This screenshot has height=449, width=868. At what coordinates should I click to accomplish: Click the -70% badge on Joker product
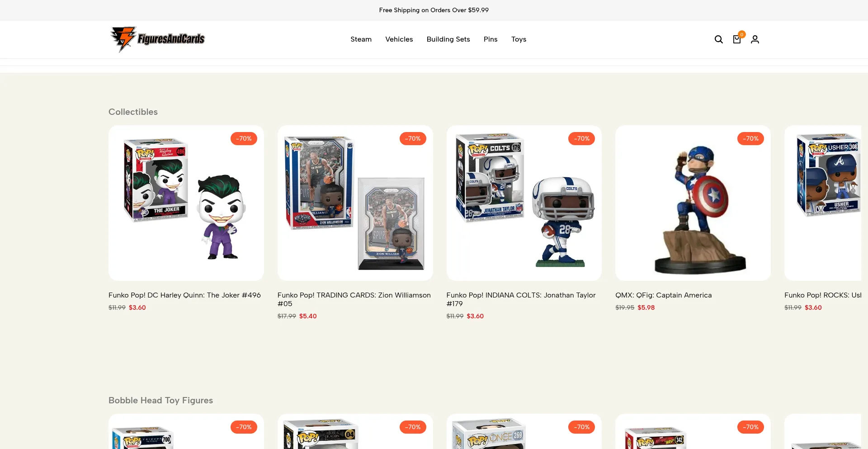(244, 138)
